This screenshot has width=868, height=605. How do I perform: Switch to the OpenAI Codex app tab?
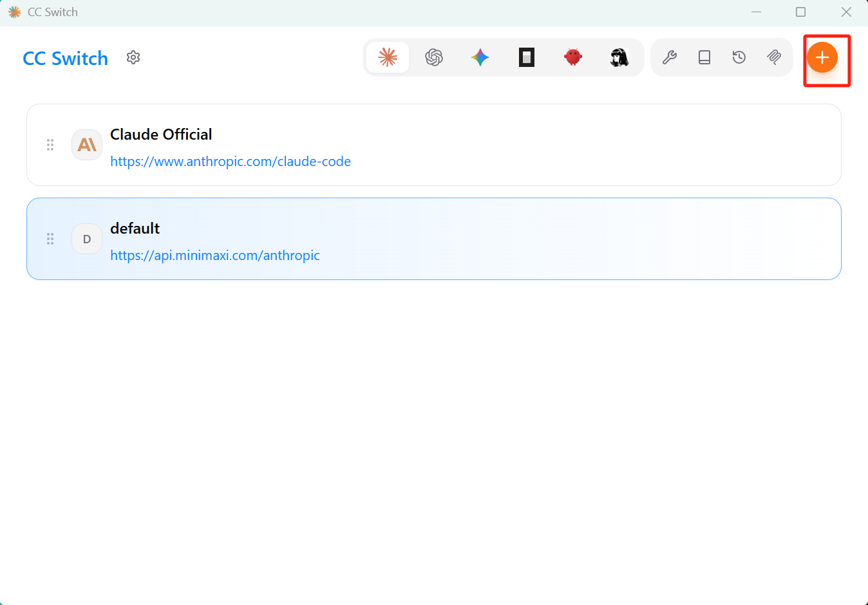coord(434,57)
